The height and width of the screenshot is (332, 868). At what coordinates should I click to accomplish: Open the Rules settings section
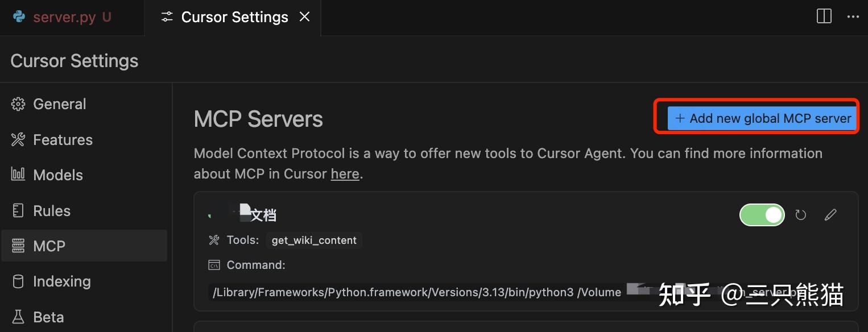[x=52, y=211]
